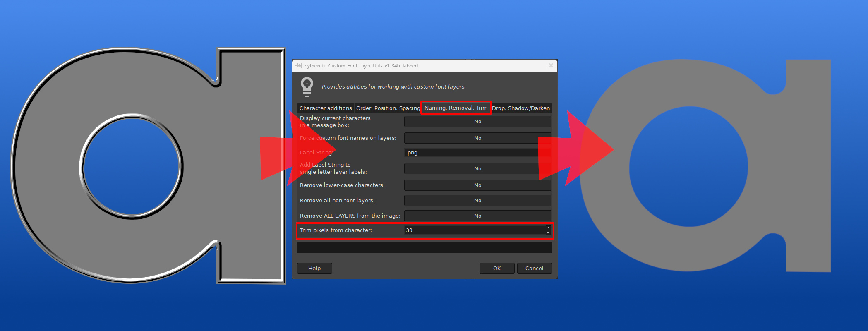Switch to the Drop, Shadow/Darken tab
Screen dimensions: 868x331
[521, 108]
